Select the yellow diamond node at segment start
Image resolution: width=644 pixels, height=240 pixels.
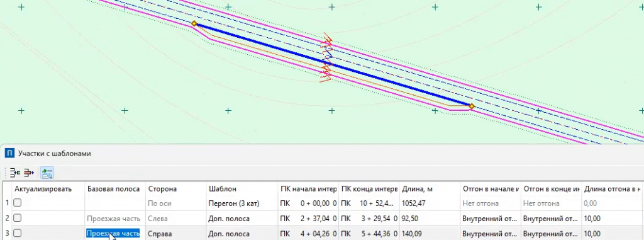pyautogui.click(x=194, y=24)
